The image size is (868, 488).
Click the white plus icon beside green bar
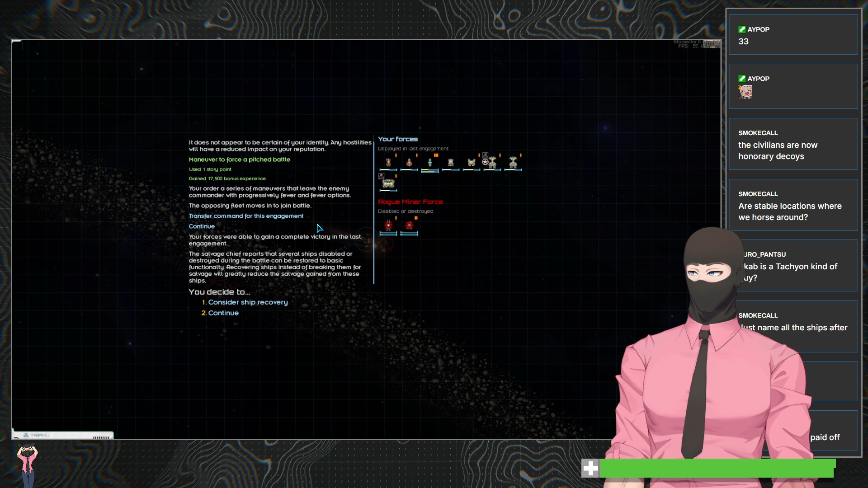pyautogui.click(x=590, y=469)
